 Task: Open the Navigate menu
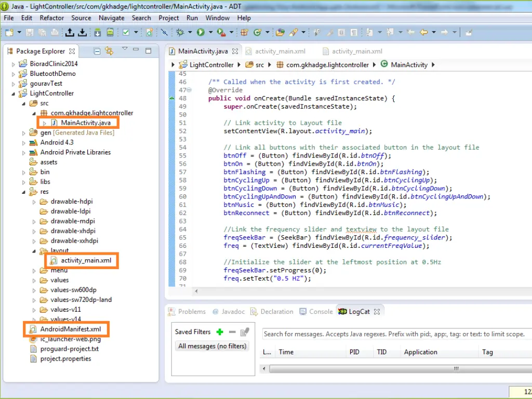click(x=112, y=18)
